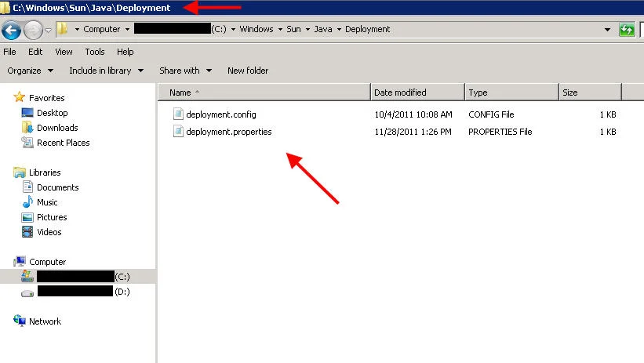Open the Organize dropdown
This screenshot has height=363, width=644.
point(30,71)
